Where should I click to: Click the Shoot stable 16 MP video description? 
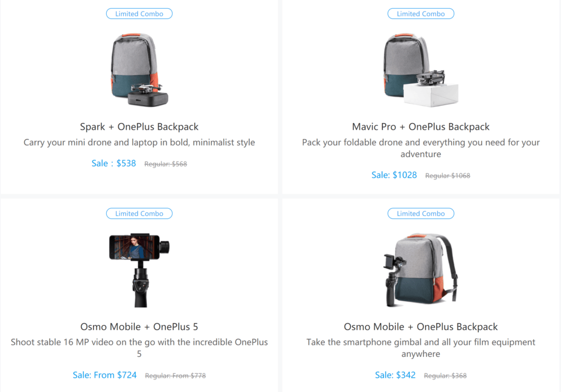click(x=139, y=348)
